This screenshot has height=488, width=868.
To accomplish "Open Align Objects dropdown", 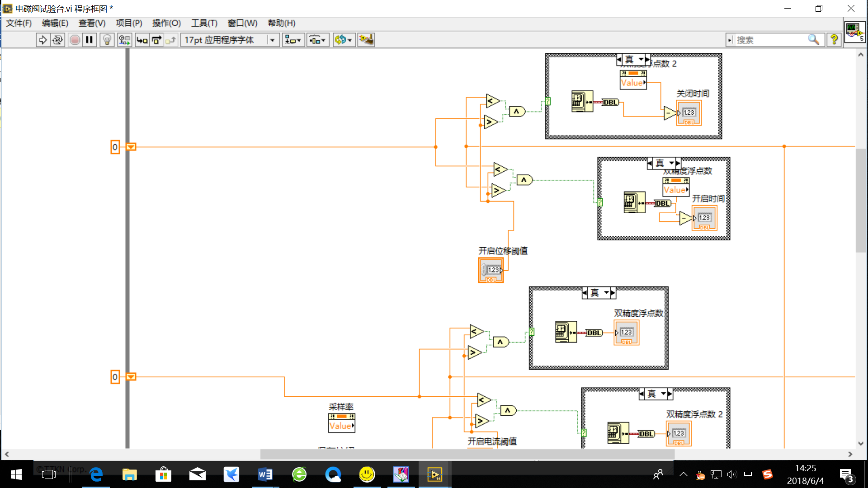I will tap(293, 40).
